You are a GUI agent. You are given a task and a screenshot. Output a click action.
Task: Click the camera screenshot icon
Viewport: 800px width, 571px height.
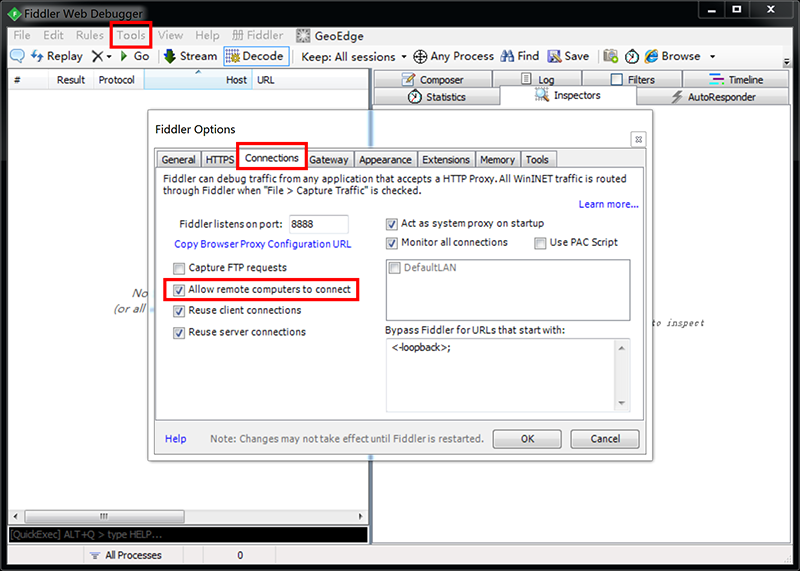click(x=610, y=56)
